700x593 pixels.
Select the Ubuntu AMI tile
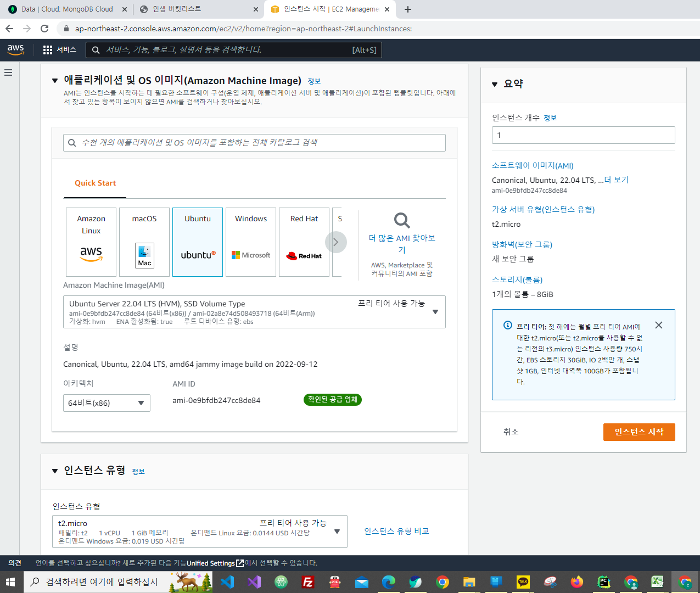pyautogui.click(x=198, y=242)
